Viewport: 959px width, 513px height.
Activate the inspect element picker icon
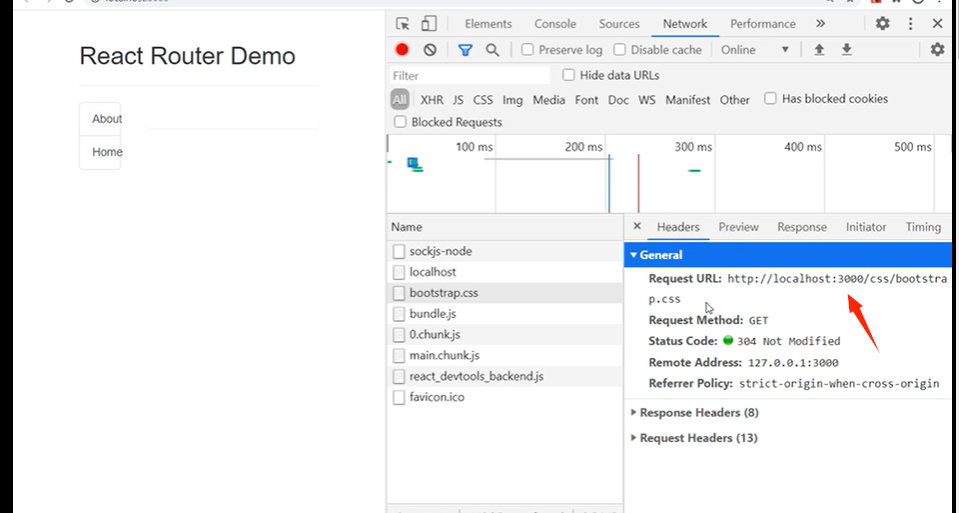[x=402, y=24]
